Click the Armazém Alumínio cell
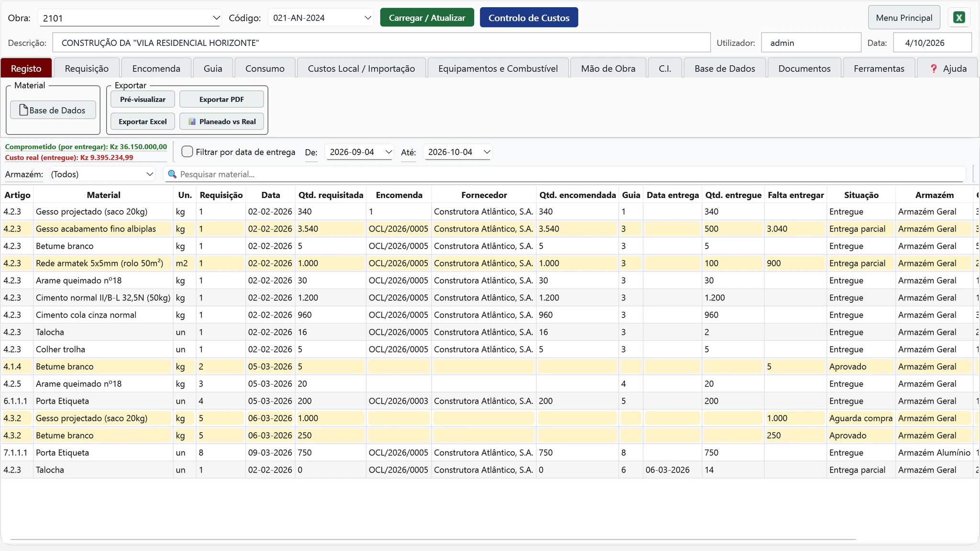This screenshot has height=551, width=980. point(934,452)
